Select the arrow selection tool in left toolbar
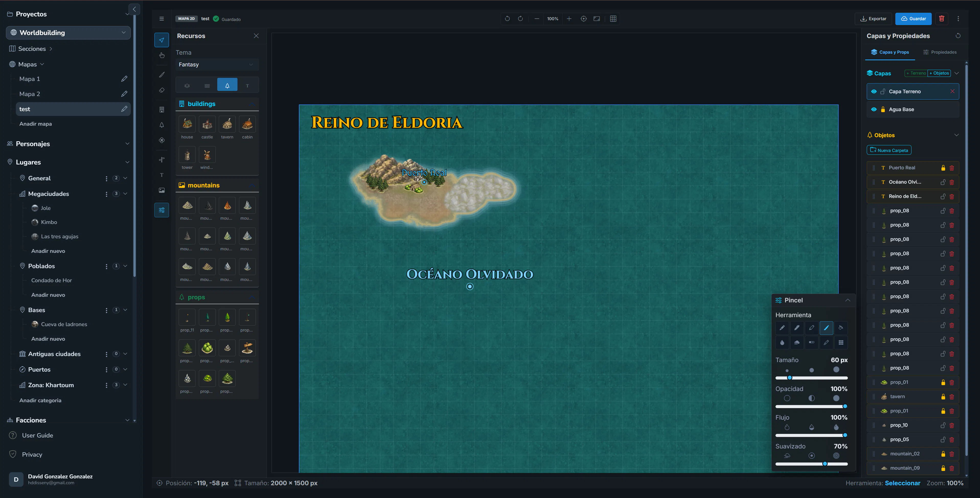 point(162,40)
